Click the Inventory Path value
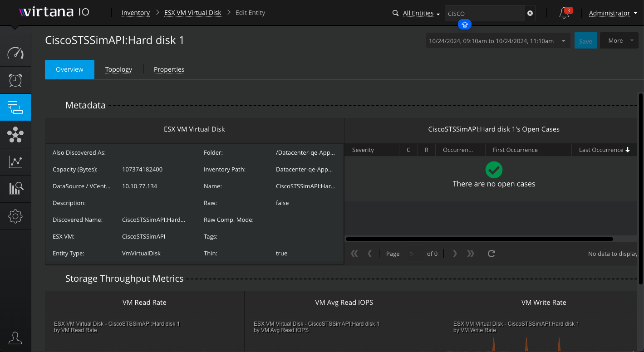The width and height of the screenshot is (644, 352). pyautogui.click(x=305, y=169)
